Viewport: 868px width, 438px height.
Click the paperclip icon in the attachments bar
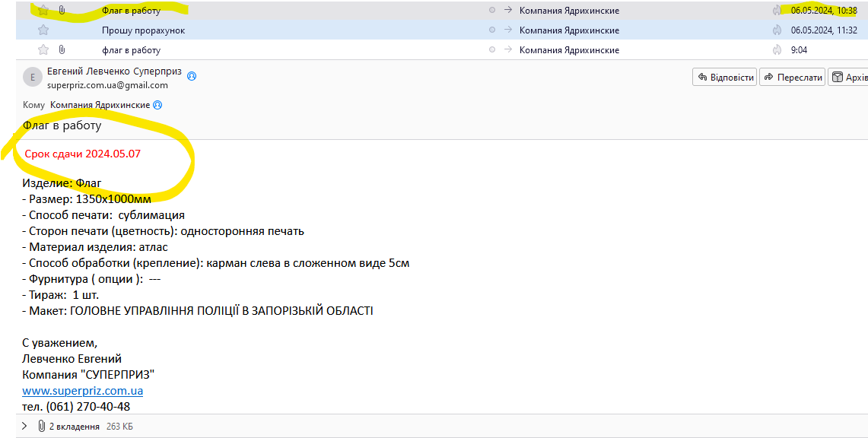tap(40, 427)
